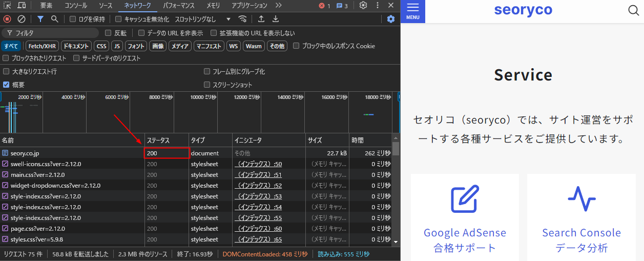The width and height of the screenshot is (644, 261).
Task: Uncheck the 概要 checkbox
Action: pos(6,85)
